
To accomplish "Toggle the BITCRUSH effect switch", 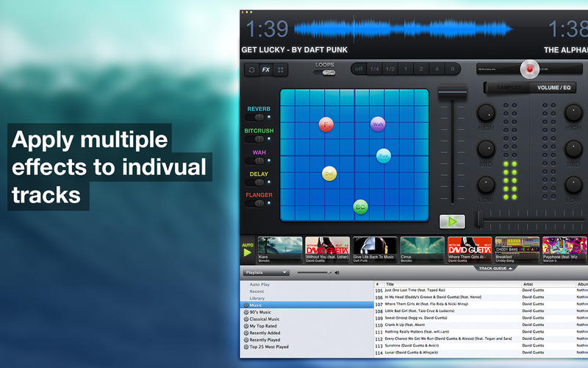I will [x=255, y=139].
